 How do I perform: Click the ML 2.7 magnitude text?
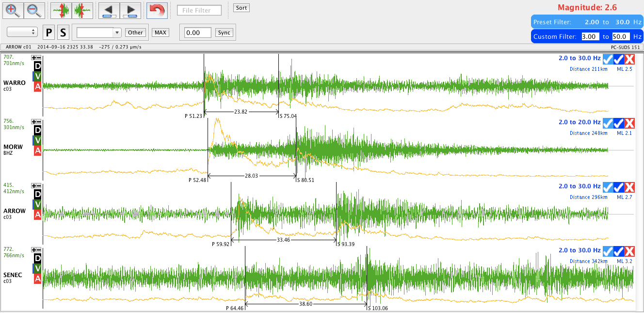pos(624,197)
